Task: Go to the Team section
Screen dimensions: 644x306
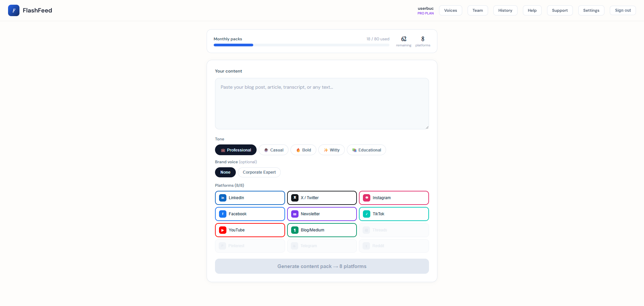Action: pyautogui.click(x=478, y=10)
